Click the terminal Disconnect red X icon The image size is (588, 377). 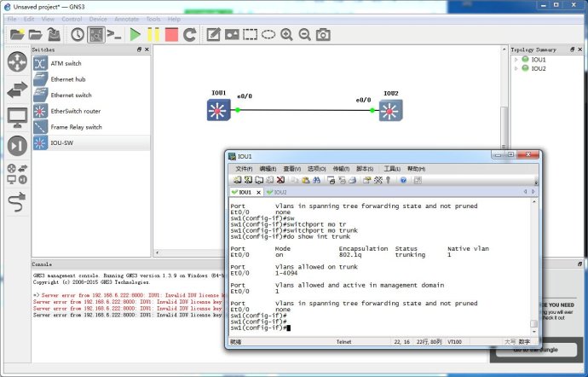coord(280,180)
